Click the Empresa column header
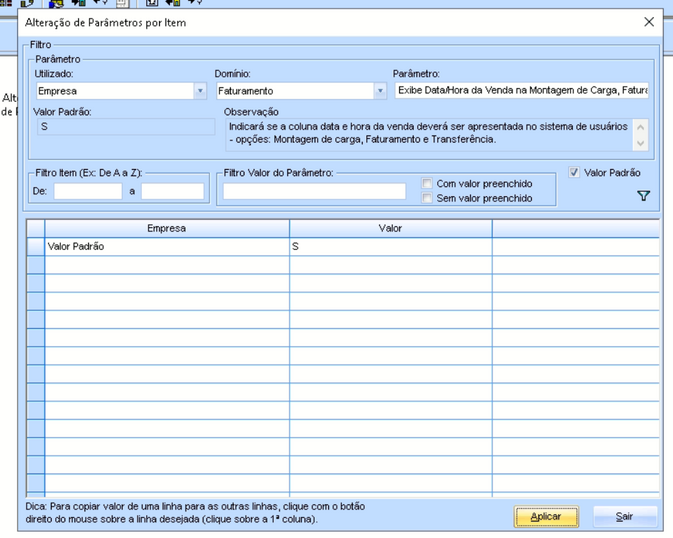Screen dimensions: 673x538 click(167, 229)
